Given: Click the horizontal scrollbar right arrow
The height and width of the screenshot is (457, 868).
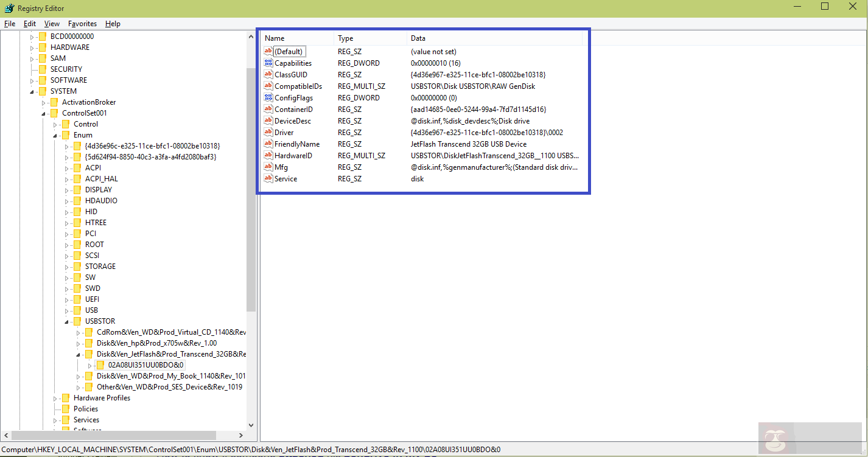Looking at the screenshot, I should tap(240, 436).
